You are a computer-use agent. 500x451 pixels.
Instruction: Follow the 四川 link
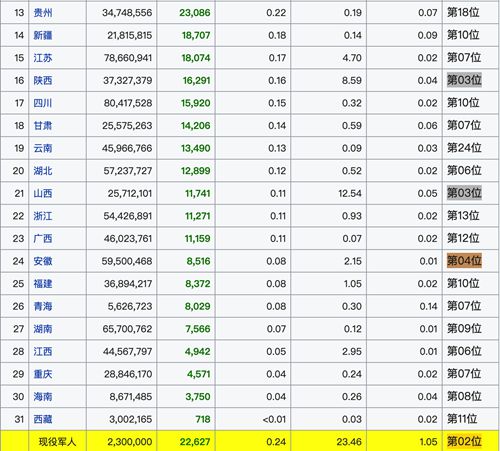(x=43, y=103)
